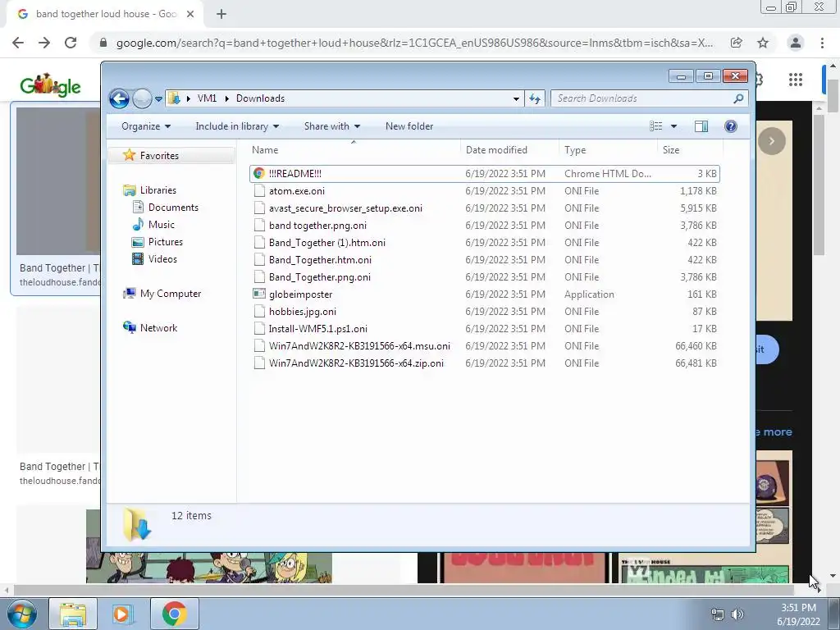Click Chrome's back arrow button
The image size is (840, 630).
tap(18, 43)
